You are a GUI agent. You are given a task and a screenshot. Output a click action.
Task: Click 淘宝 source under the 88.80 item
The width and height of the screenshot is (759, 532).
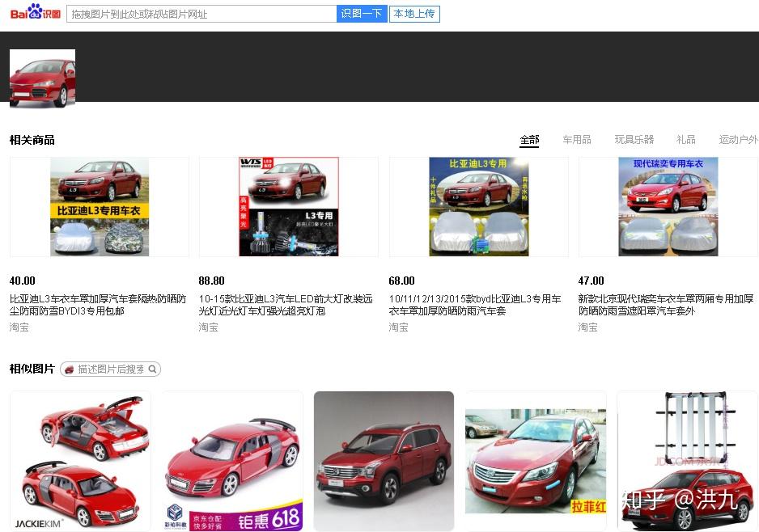coord(209,327)
